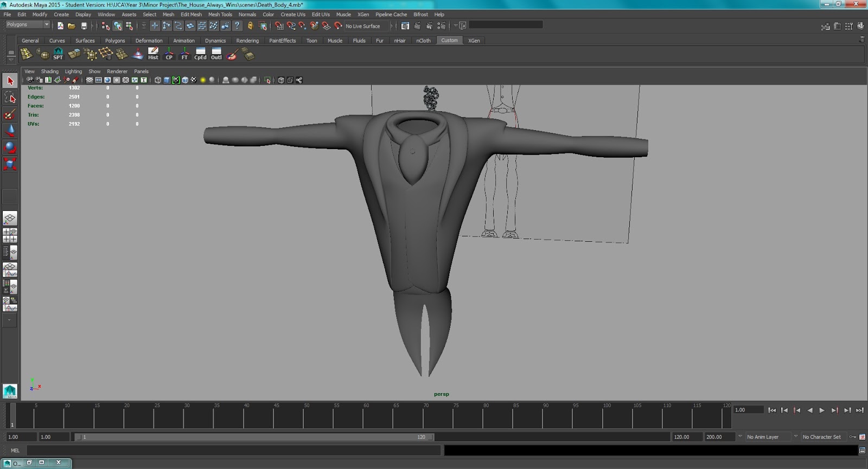Open the Mesh Tools menu
Screen dimensions: 868x469
click(x=220, y=15)
